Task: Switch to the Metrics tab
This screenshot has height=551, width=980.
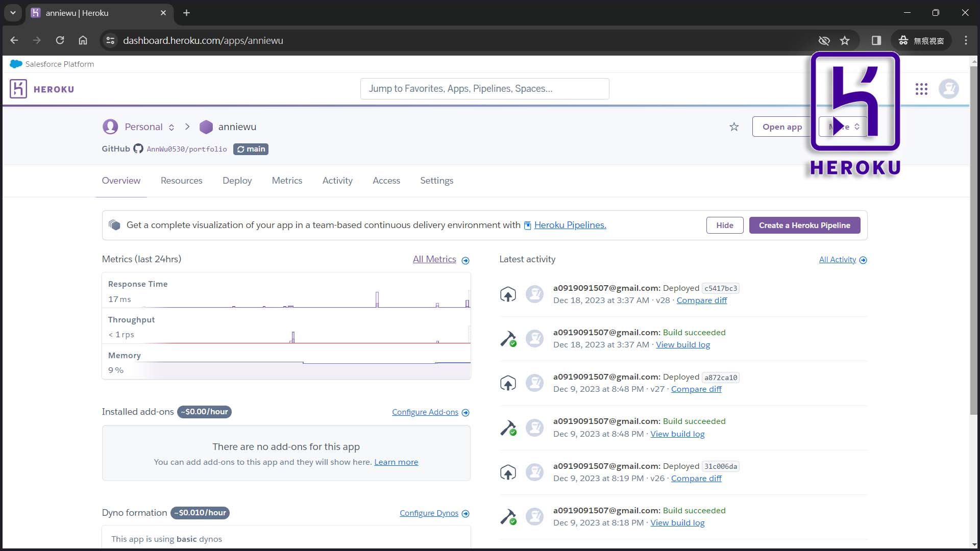Action: [287, 181]
